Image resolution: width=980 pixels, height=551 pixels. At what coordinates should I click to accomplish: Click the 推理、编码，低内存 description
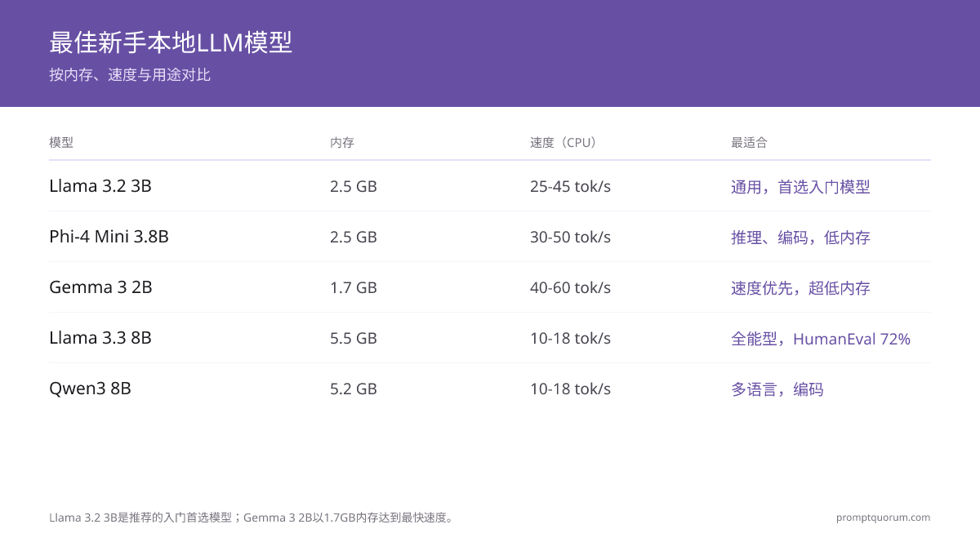click(800, 238)
